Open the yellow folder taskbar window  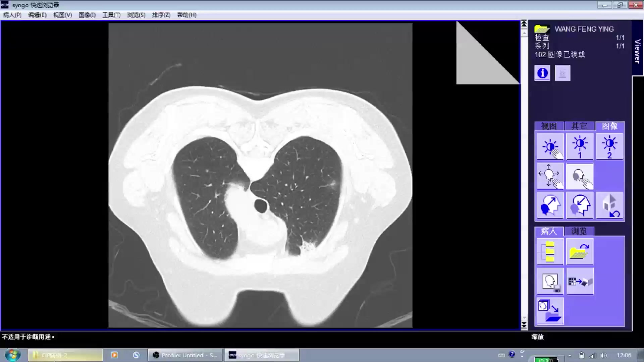[65, 355]
